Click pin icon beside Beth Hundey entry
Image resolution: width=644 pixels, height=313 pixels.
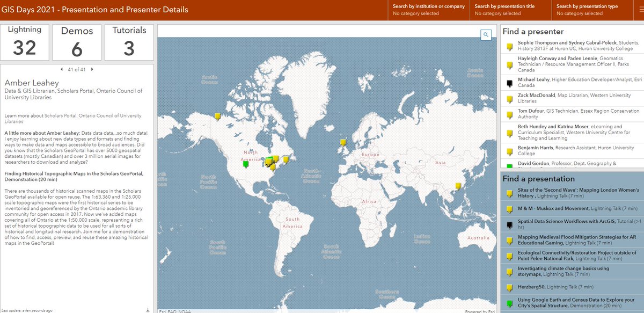point(510,133)
